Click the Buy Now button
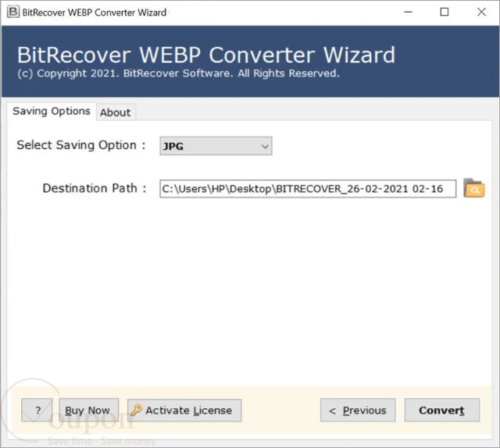Image resolution: width=500 pixels, height=448 pixels. [88, 410]
